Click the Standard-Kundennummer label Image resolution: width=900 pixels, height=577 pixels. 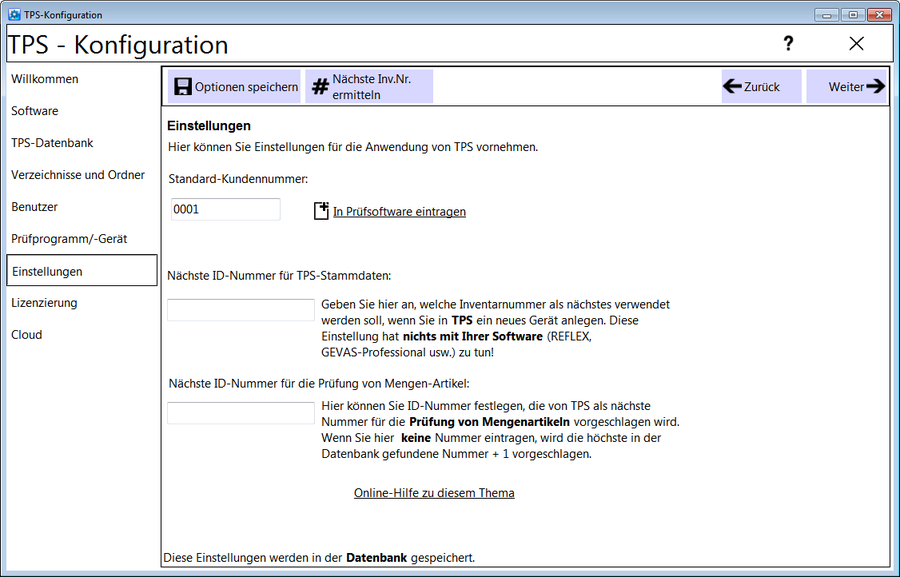[238, 179]
